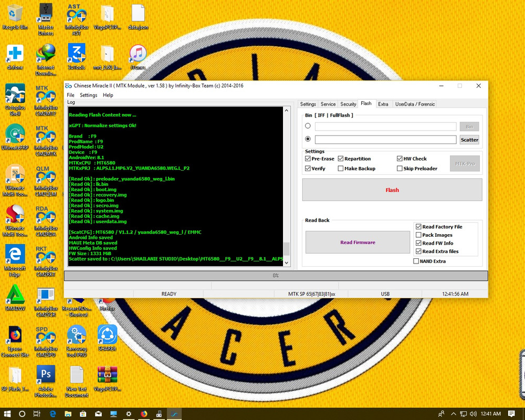Click the Read Firmware button

(358, 242)
